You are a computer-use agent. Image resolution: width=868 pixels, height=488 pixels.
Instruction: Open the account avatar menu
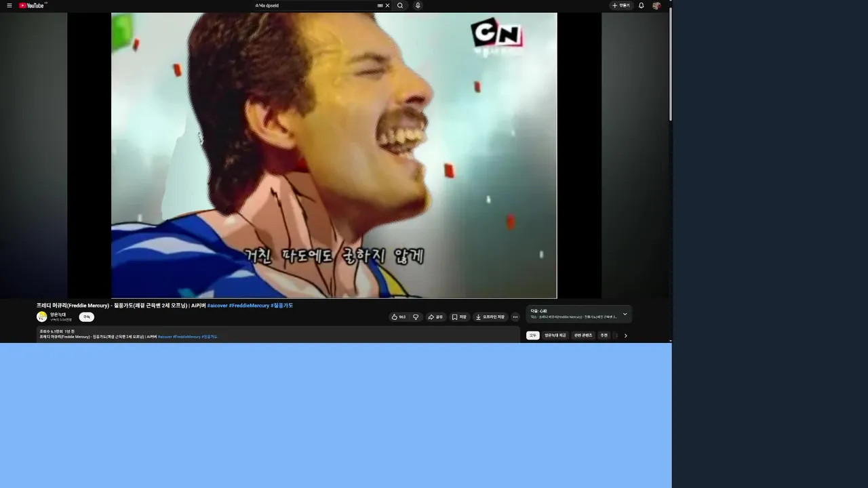click(656, 5)
